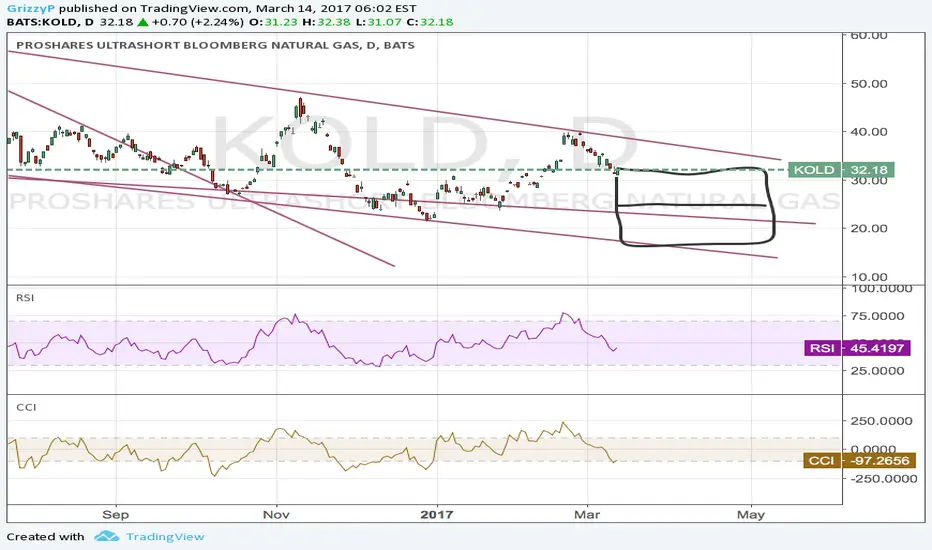Viewport: 932px width, 550px height.
Task: Click the RSI indicator pane title
Action: pyautogui.click(x=25, y=298)
